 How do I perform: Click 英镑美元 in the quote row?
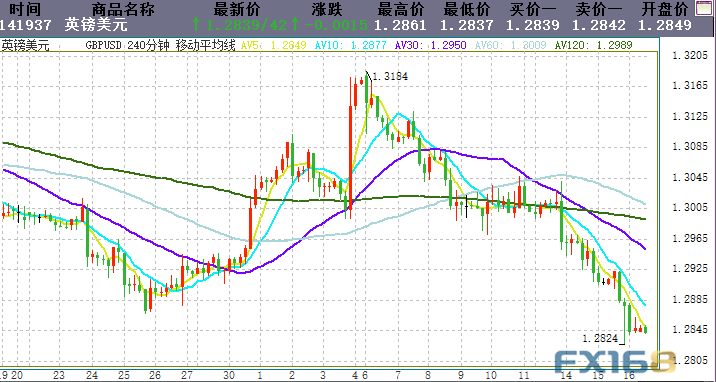pos(96,25)
